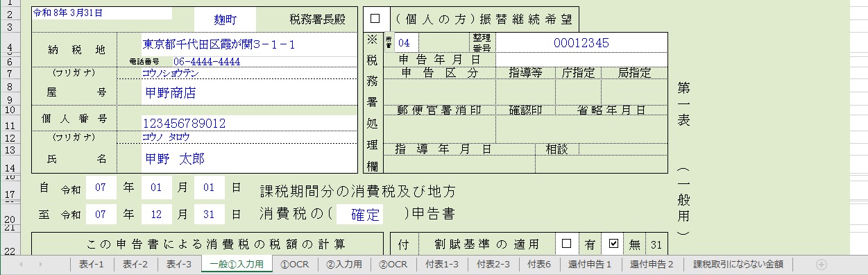Select start year cell 07 in 自 row
This screenshot has width=868, height=275.
(x=101, y=187)
